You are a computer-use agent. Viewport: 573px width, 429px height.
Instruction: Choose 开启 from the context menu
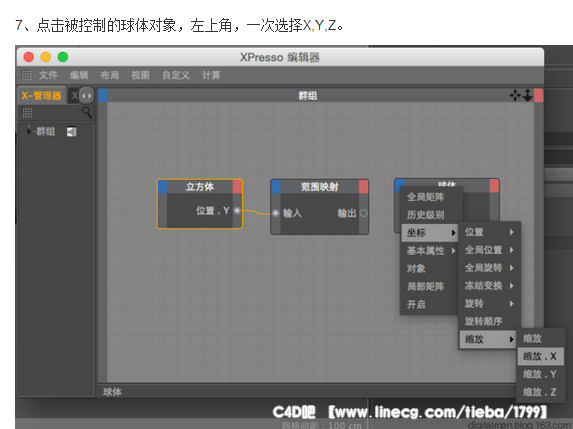click(x=430, y=304)
